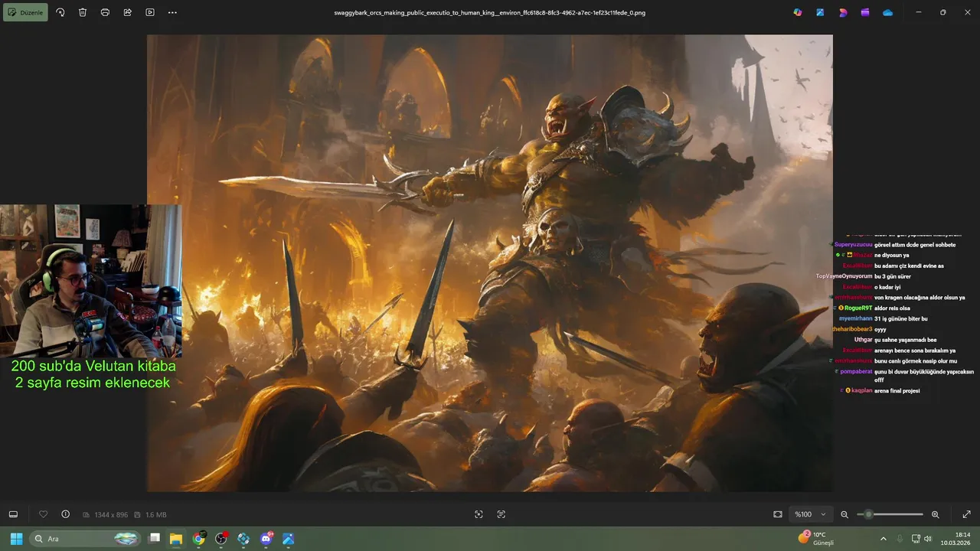This screenshot has height=551, width=980.
Task: Click the taskbar Ara search box
Action: pyautogui.click(x=84, y=539)
